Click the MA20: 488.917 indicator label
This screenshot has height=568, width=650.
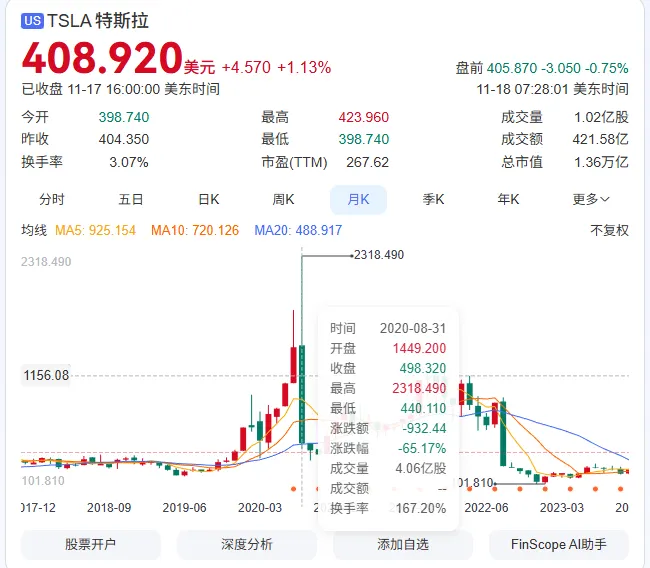(x=298, y=230)
